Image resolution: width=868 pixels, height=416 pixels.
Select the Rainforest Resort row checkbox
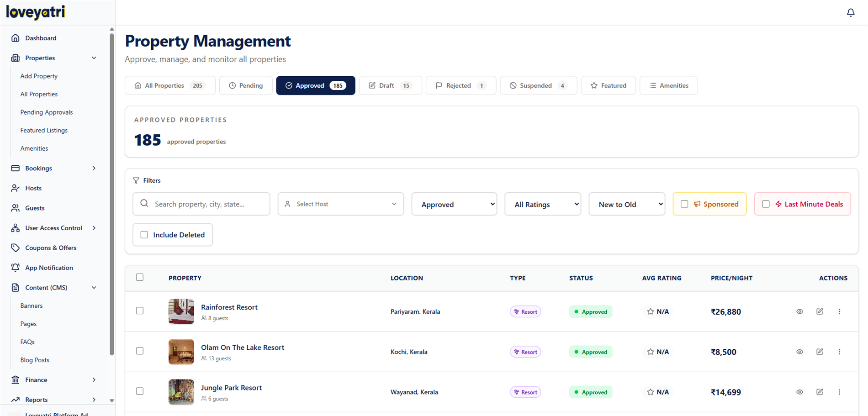pyautogui.click(x=140, y=311)
